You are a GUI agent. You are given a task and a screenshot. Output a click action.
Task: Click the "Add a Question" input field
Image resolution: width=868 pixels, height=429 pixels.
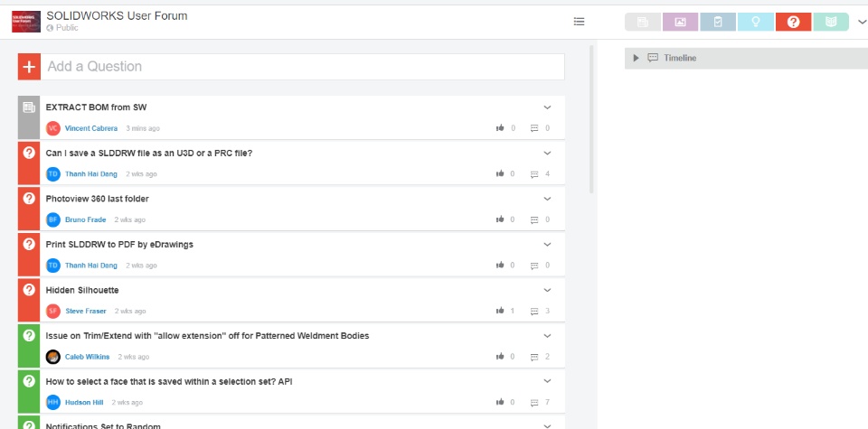tap(303, 66)
